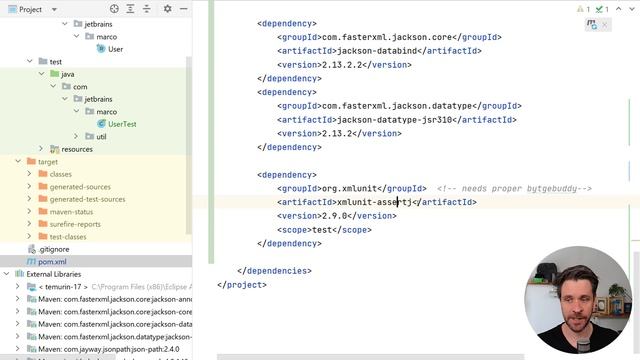Click the pom.xml Maven file icon

[31, 262]
